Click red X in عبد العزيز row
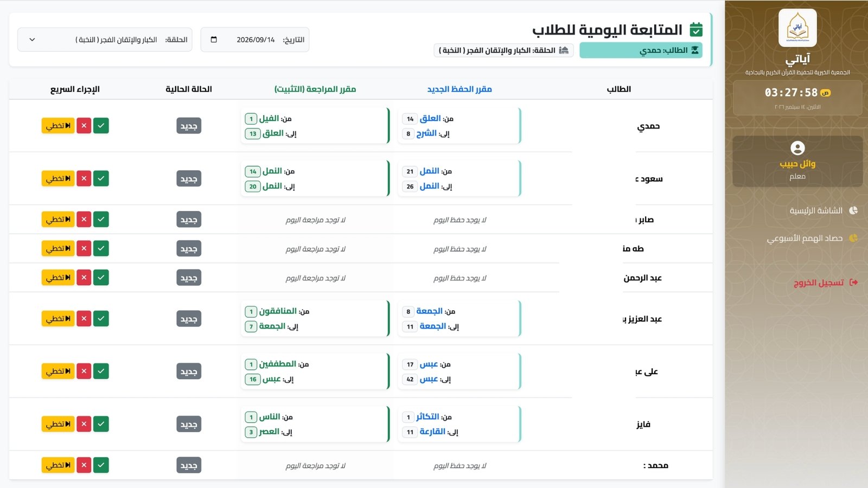868x488 pixels. (x=84, y=318)
